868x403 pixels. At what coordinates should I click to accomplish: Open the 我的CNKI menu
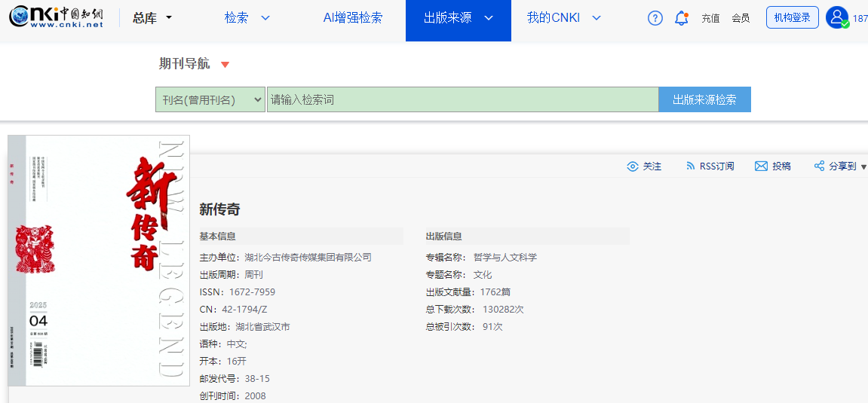[553, 17]
